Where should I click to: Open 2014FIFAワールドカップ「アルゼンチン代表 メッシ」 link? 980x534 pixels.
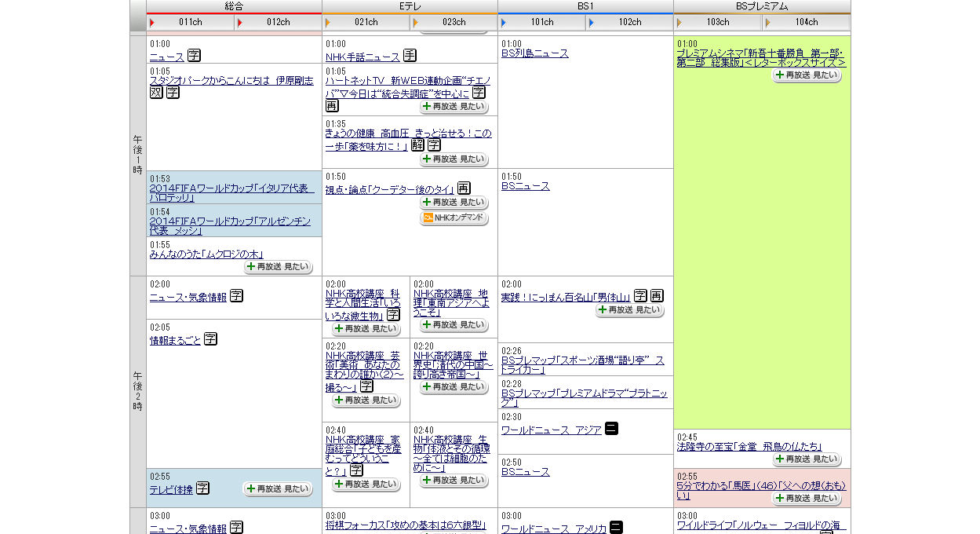pos(231,226)
